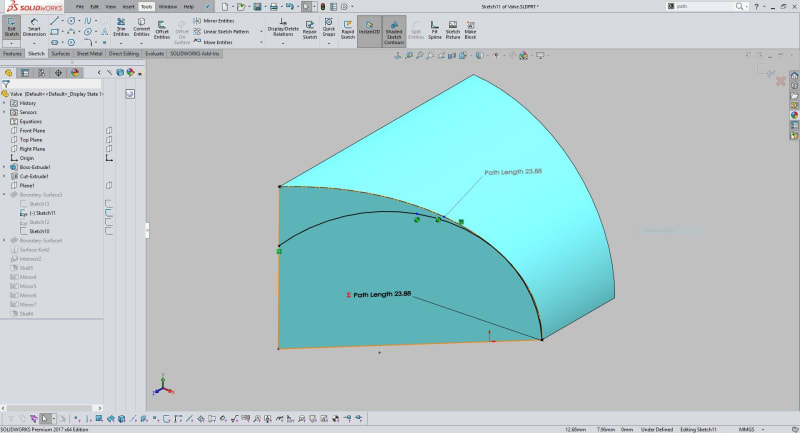Click the Fit Spline tool

[x=435, y=30]
